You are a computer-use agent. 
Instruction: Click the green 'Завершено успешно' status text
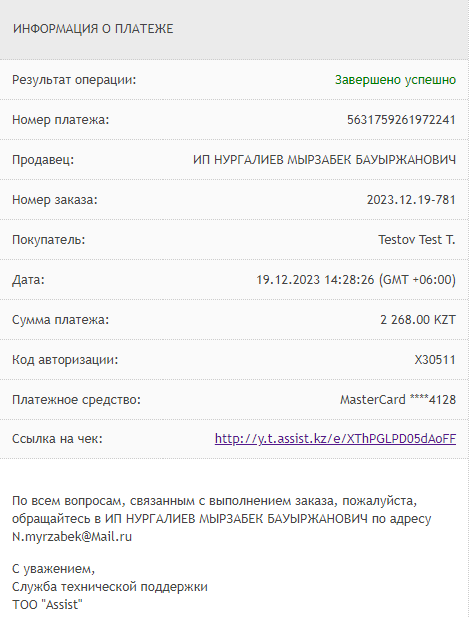pyautogui.click(x=395, y=80)
